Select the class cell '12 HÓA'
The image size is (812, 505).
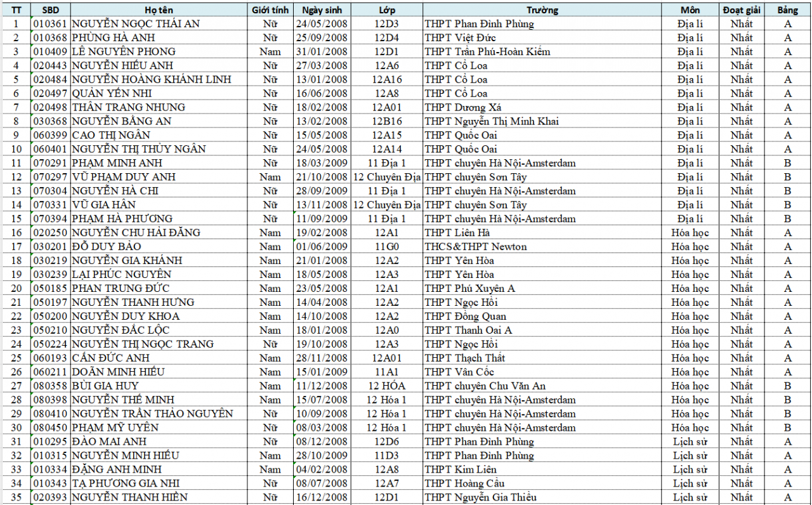(386, 386)
